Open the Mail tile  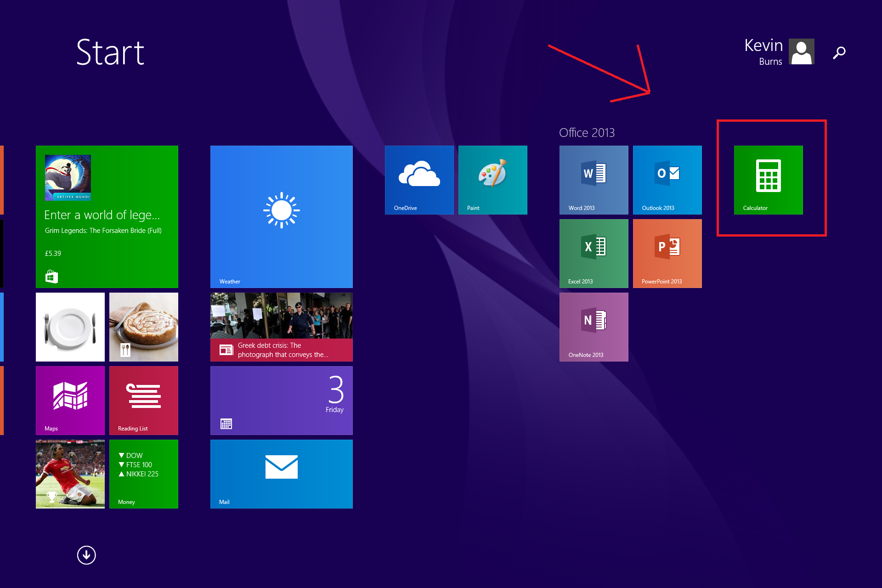click(281, 474)
